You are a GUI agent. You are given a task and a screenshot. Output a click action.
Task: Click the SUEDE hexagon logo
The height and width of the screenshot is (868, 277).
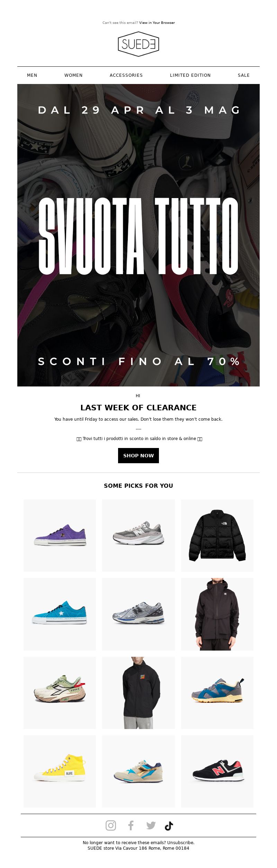[138, 44]
